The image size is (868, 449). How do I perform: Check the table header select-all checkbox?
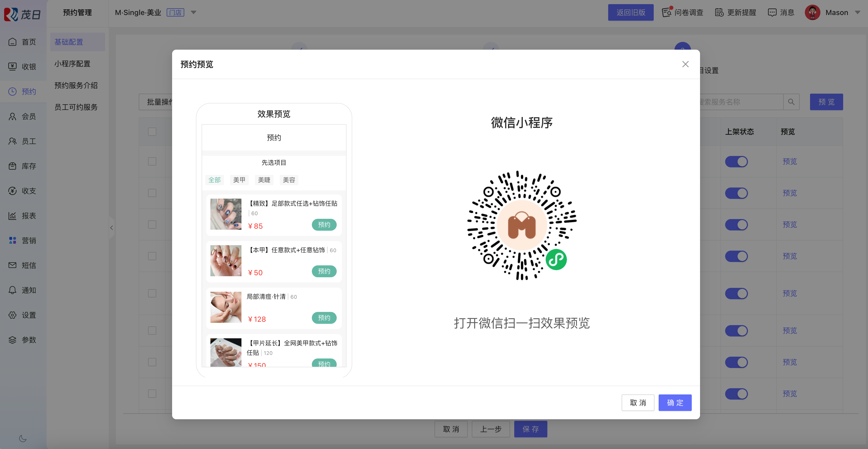[152, 131]
